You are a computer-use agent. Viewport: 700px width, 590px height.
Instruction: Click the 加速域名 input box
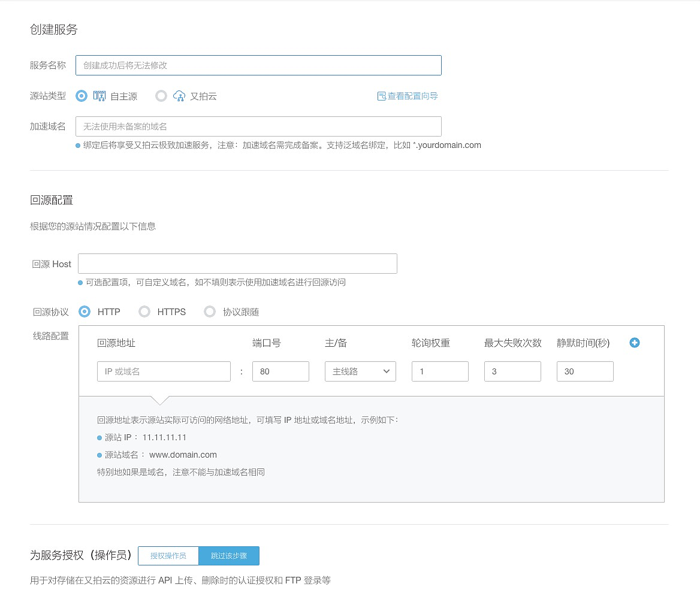pyautogui.click(x=258, y=126)
